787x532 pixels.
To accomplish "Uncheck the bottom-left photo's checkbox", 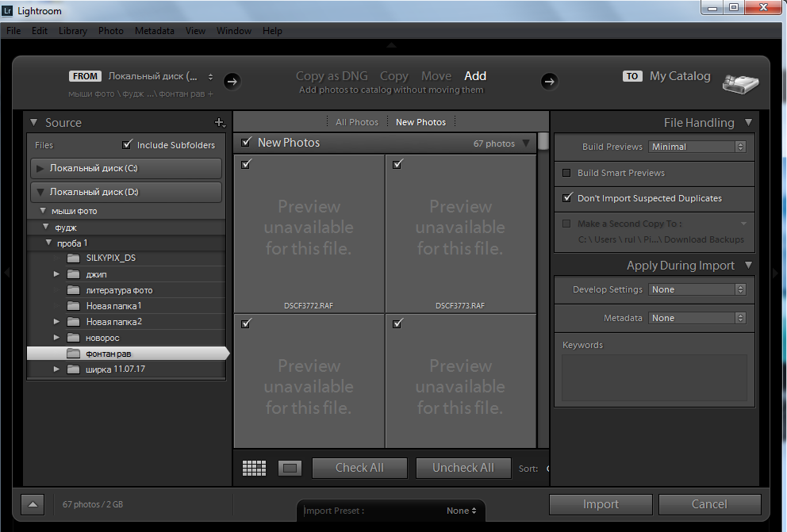I will tap(246, 323).
